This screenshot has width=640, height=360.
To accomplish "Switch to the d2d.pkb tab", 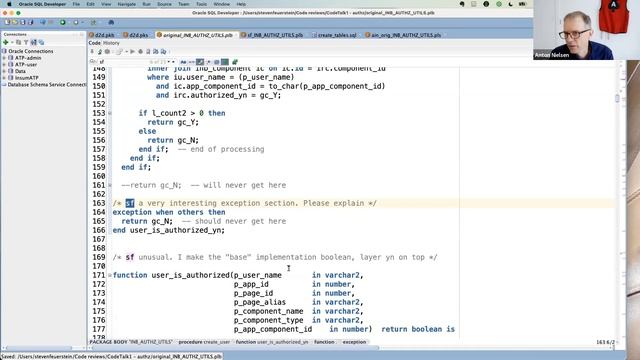I will pyautogui.click(x=102, y=35).
